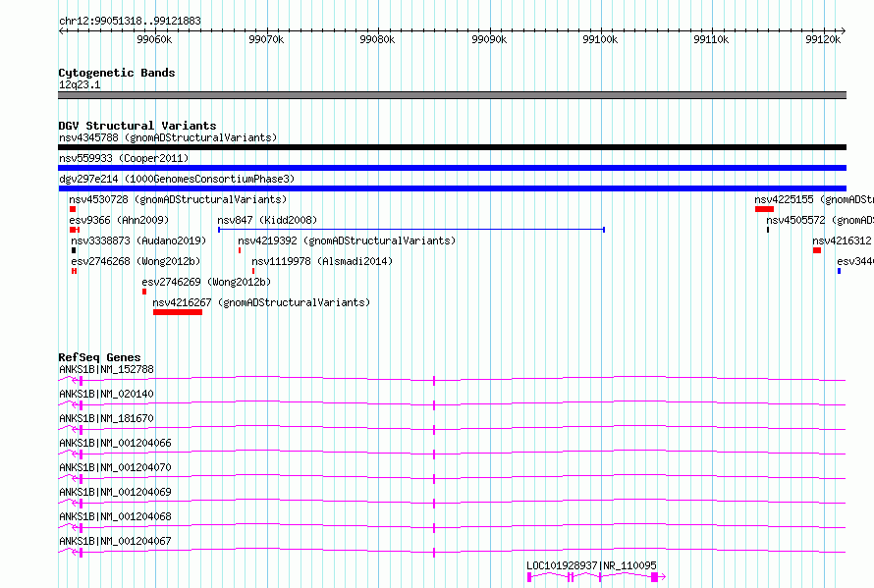This screenshot has height=588, width=874.
Task: Click the RefSeq Genes track heading
Action: [x=99, y=357]
